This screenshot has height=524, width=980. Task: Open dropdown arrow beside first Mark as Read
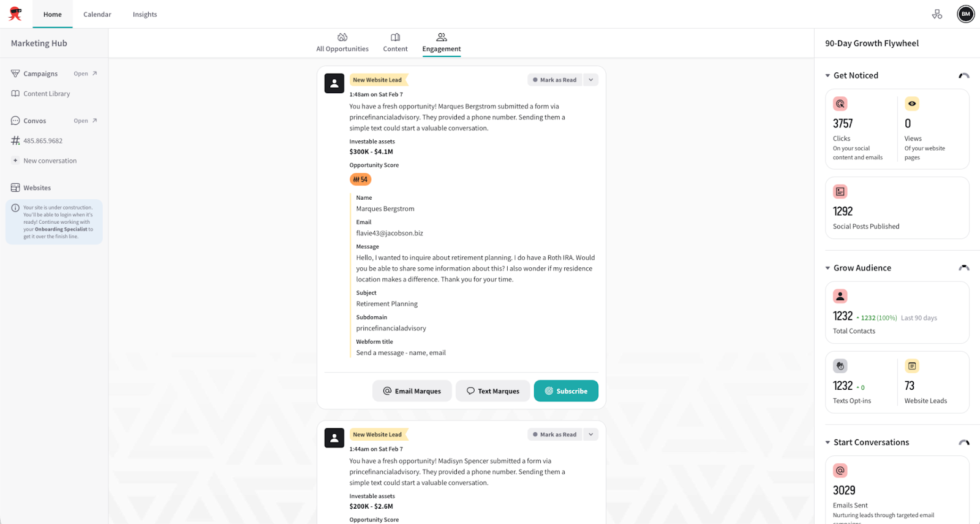(591, 80)
